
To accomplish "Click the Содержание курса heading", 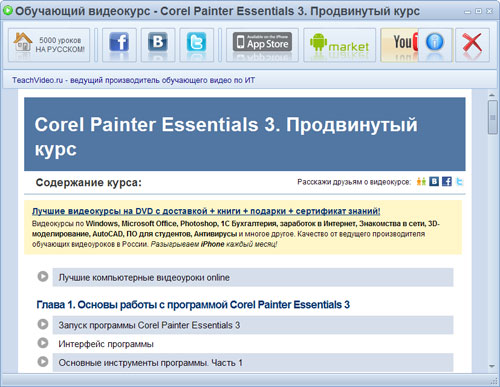I will (89, 183).
